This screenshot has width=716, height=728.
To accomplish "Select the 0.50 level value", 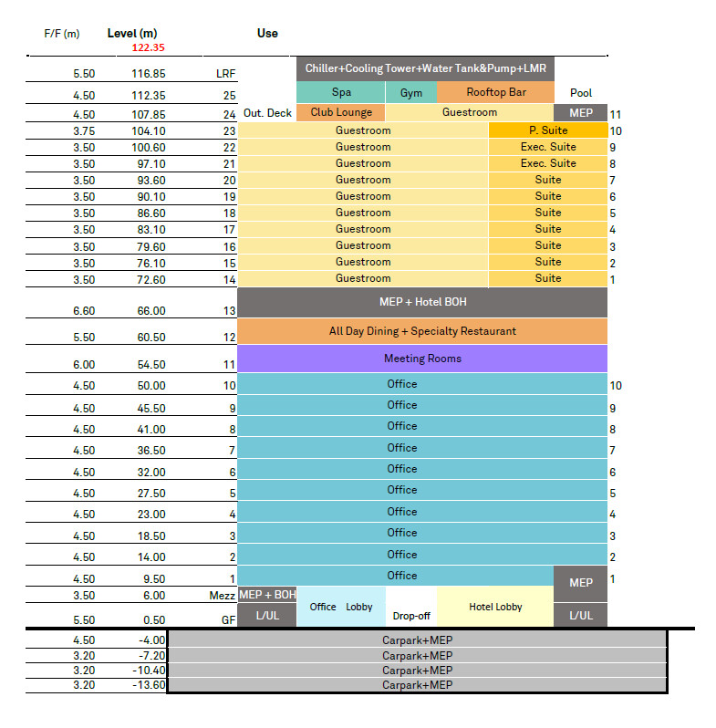I will click(x=154, y=620).
